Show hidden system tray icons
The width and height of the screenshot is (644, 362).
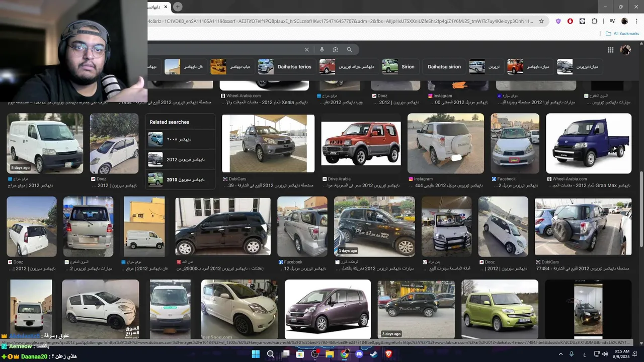559,354
